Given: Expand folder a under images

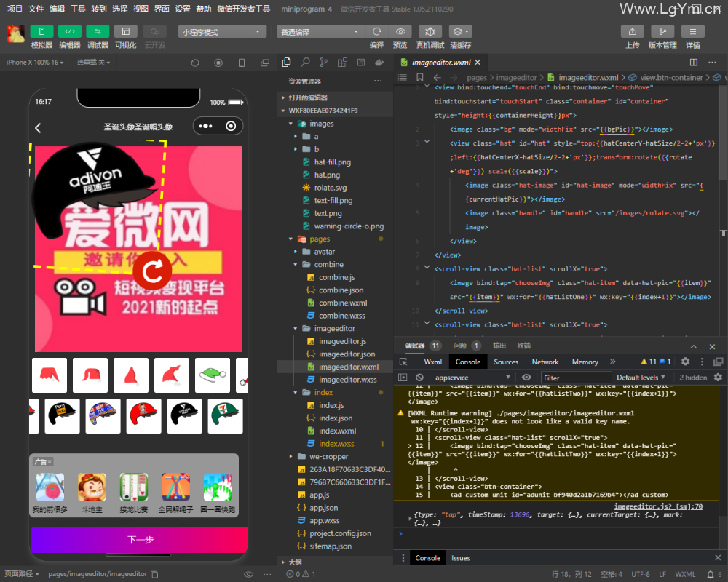Looking at the screenshot, I should pyautogui.click(x=296, y=137).
